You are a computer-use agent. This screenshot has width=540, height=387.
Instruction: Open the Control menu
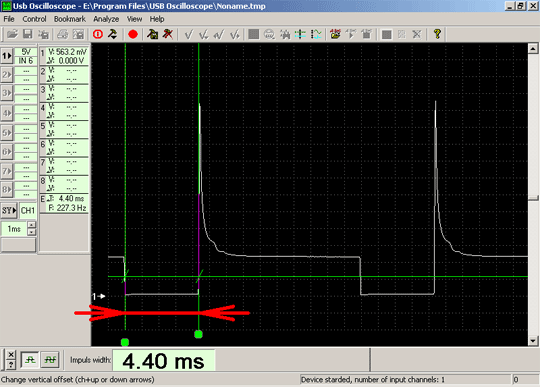tap(34, 19)
